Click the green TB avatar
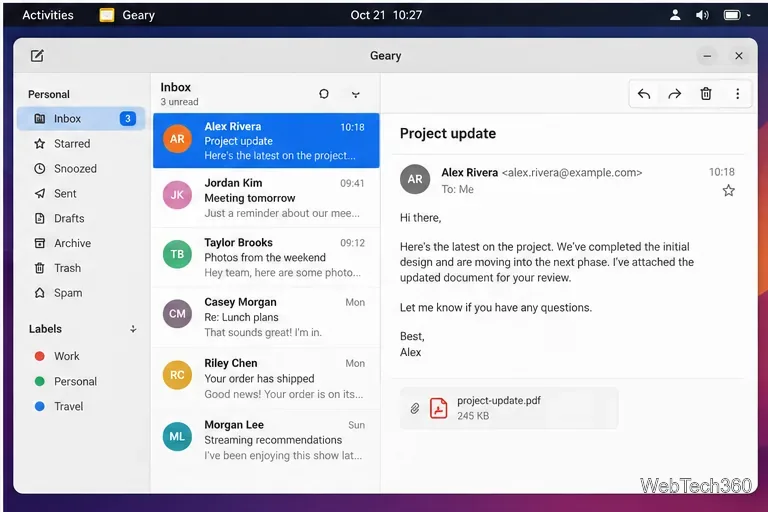Screen dimensions: 768x512 tap(177, 254)
